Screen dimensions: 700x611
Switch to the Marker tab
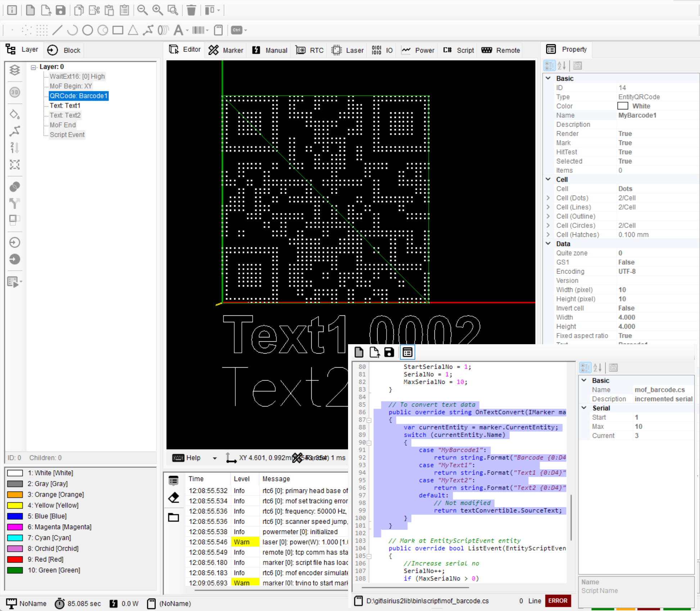click(226, 50)
